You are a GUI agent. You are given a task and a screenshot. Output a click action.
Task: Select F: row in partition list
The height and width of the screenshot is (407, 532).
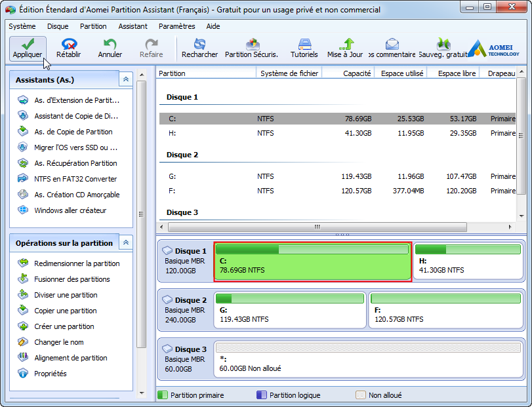(x=337, y=191)
